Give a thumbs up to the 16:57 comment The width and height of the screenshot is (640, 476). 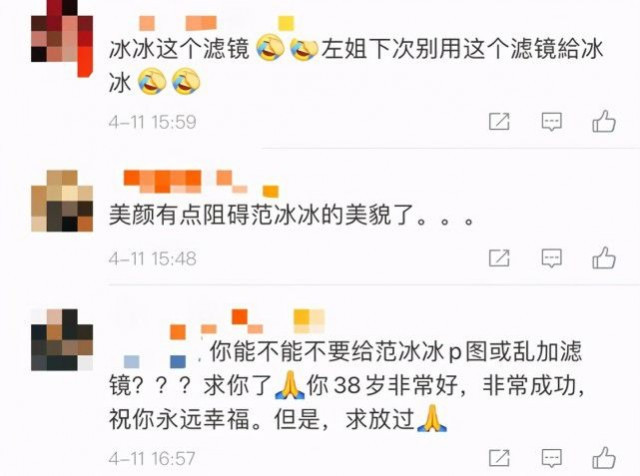(604, 458)
